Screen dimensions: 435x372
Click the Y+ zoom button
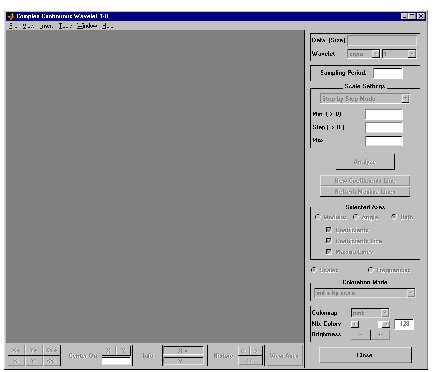pos(33,350)
